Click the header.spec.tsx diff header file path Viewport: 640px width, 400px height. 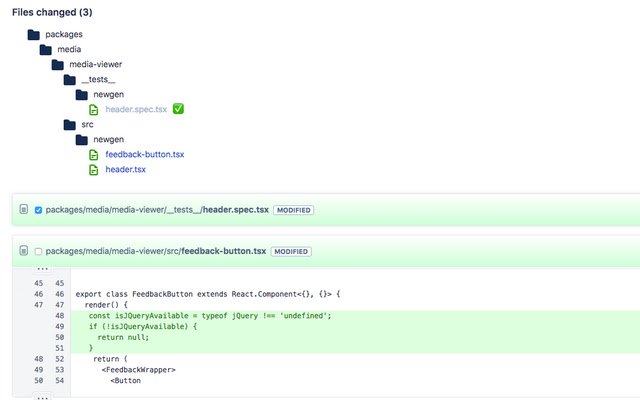(x=157, y=210)
